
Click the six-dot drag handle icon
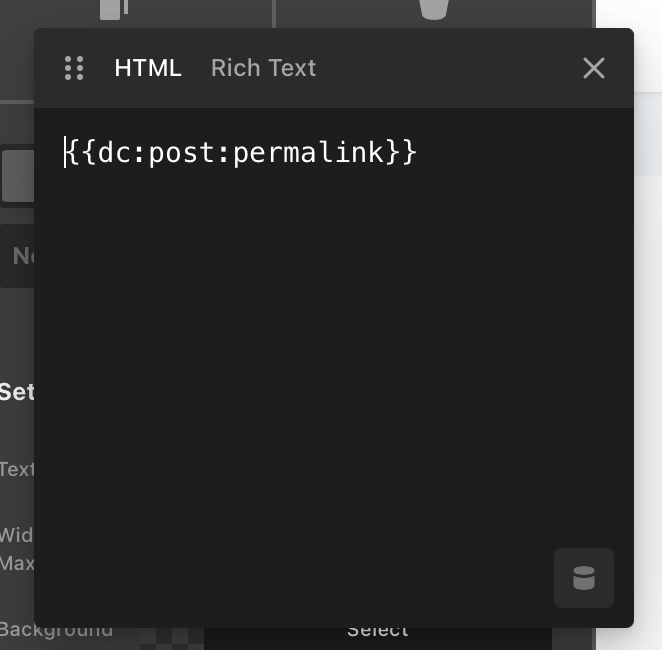(74, 68)
